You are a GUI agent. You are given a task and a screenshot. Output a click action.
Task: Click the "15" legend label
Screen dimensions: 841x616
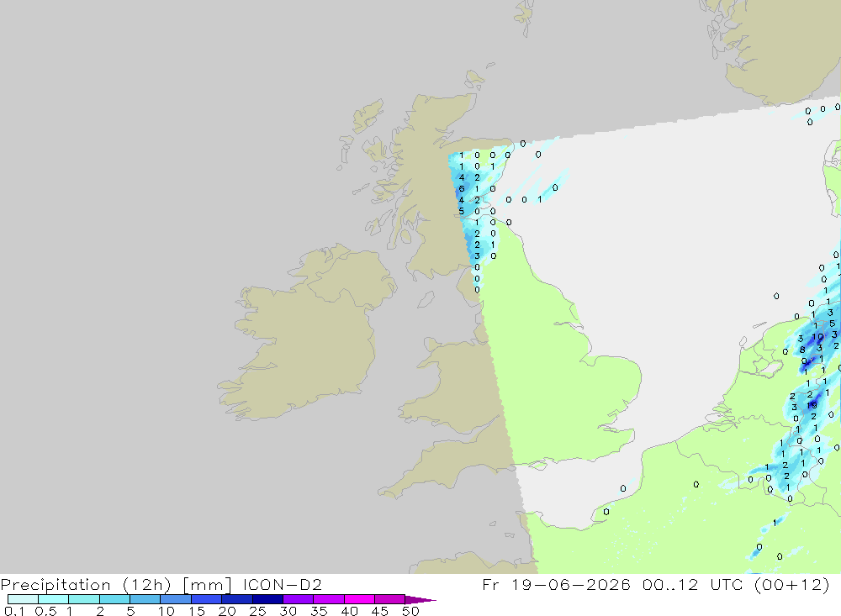click(x=196, y=611)
